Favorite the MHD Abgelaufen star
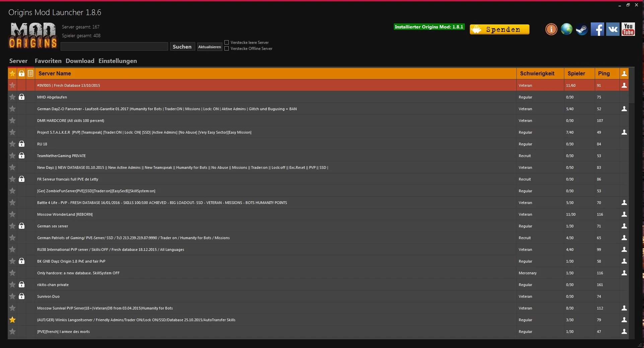 (x=12, y=97)
